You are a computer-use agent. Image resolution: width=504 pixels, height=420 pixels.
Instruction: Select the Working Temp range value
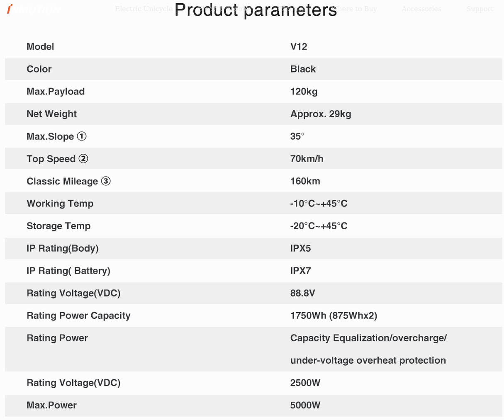[x=319, y=203]
